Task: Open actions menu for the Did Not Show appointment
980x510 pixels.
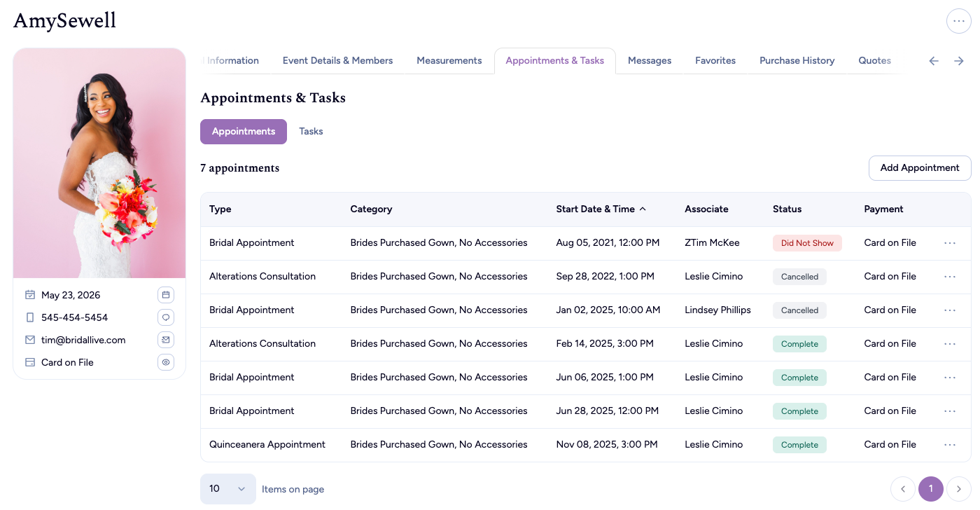Action: (950, 242)
